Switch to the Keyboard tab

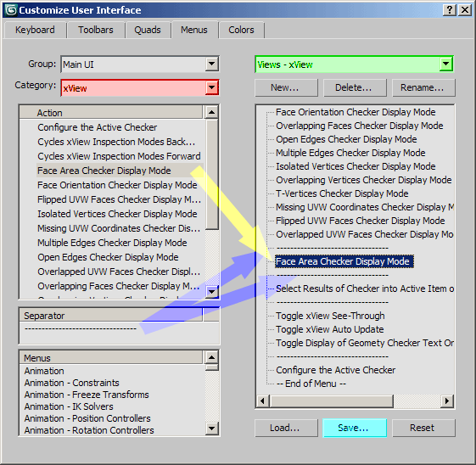tap(35, 30)
